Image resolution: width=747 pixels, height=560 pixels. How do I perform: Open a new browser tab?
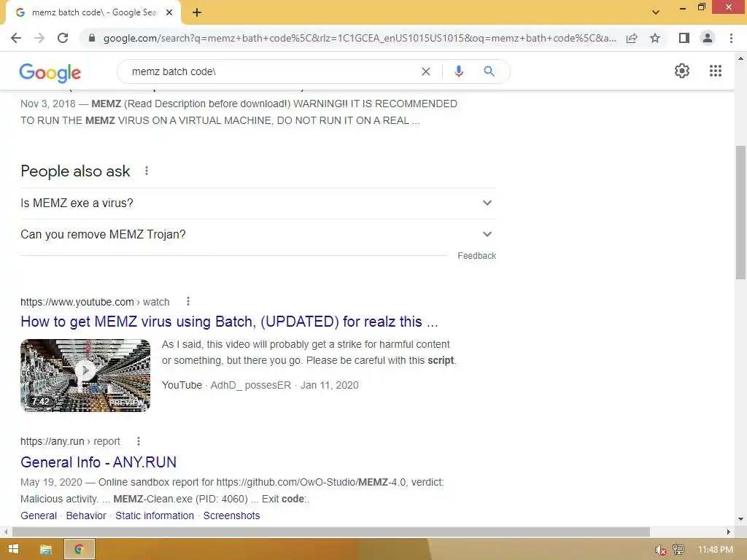coord(197,13)
